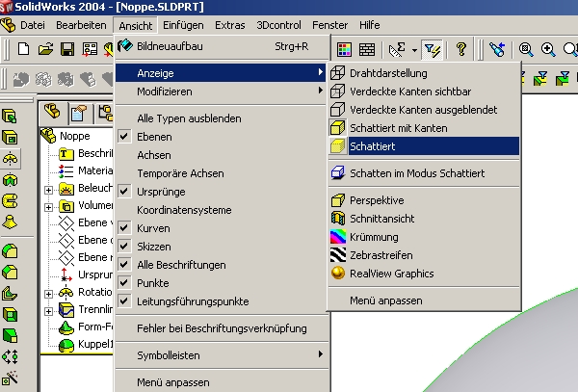578x392 pixels.
Task: Open the 3Dcontrol menu
Action: point(278,25)
